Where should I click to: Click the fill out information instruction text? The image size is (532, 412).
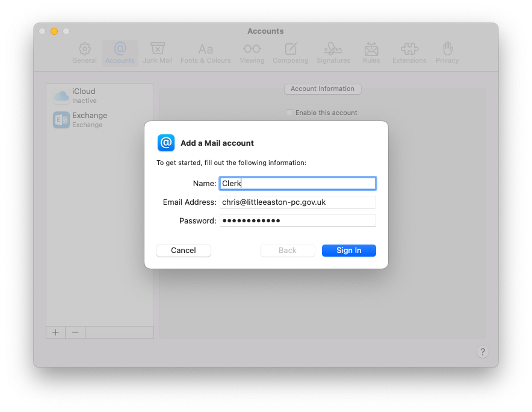coord(231,163)
